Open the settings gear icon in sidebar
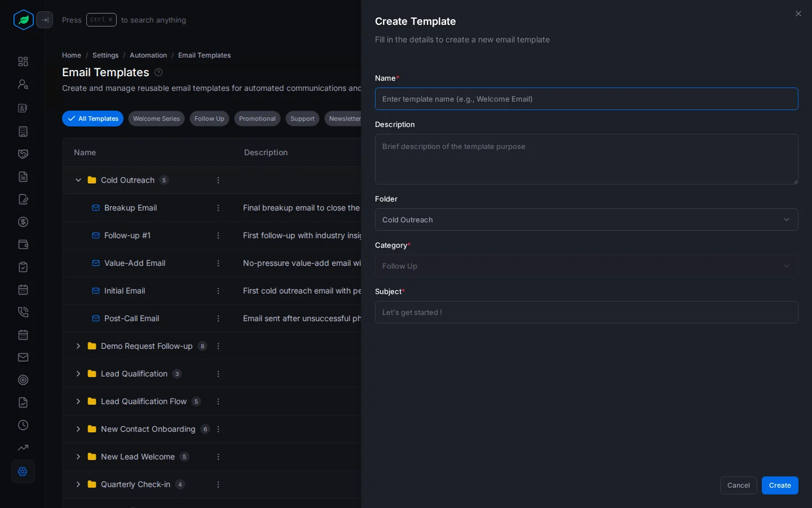Viewport: 812px width, 508px height. pos(23,471)
